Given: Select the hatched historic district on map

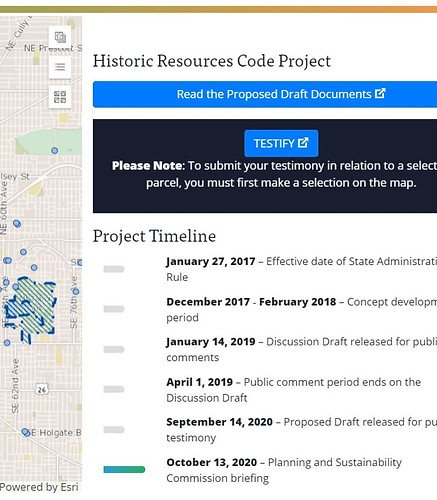Looking at the screenshot, I should [35, 308].
